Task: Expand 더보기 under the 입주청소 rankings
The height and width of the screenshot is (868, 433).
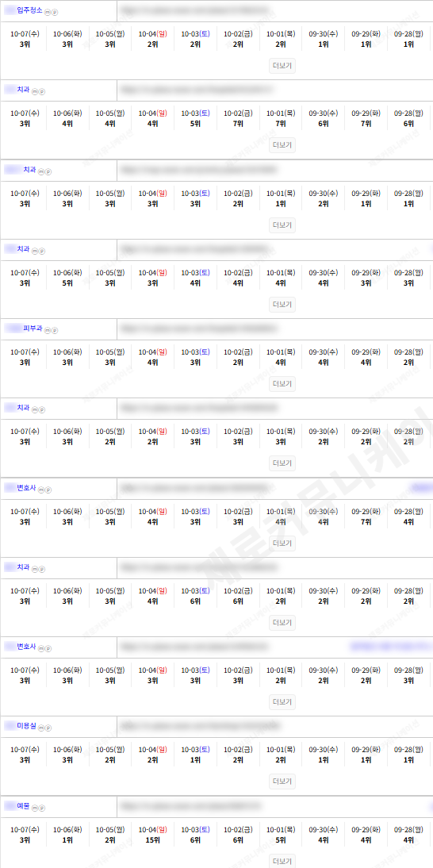Action: 282,66
